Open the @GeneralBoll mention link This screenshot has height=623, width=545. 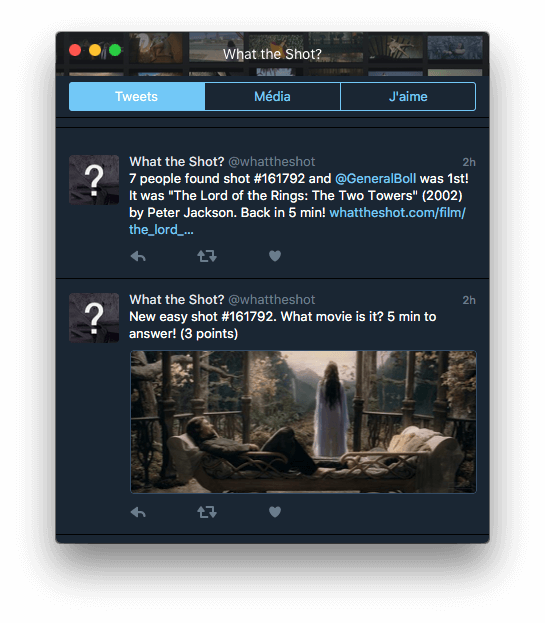(x=376, y=179)
